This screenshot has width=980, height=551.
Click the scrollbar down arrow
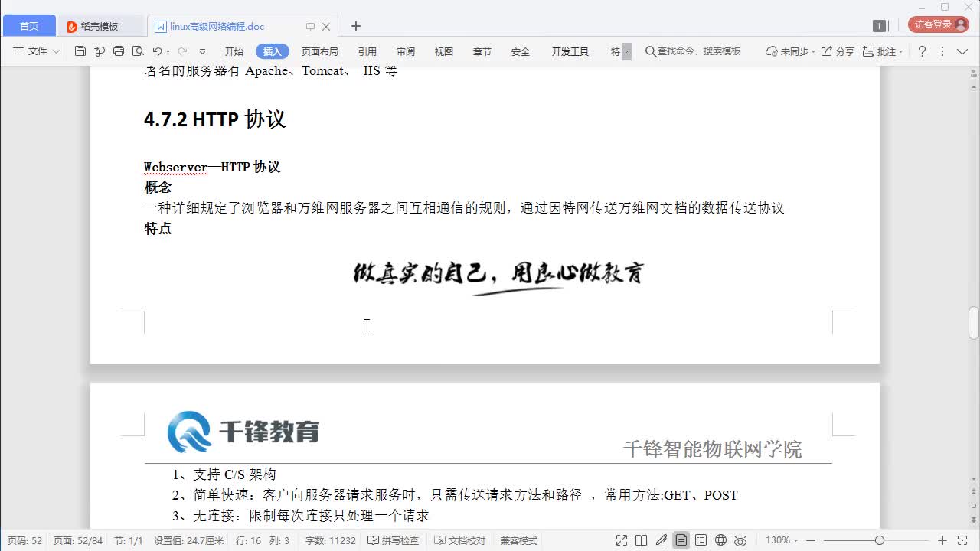973,479
